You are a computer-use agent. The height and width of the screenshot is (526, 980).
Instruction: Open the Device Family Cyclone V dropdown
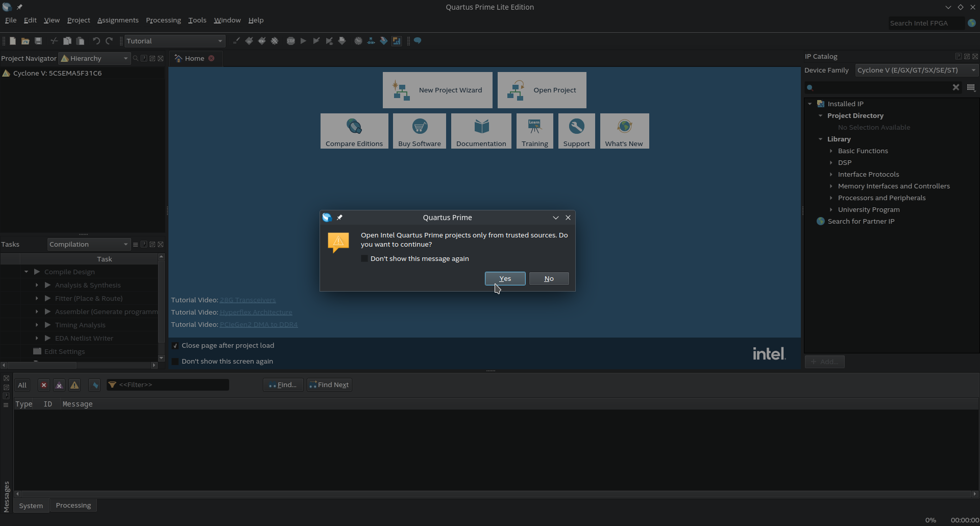pos(917,70)
